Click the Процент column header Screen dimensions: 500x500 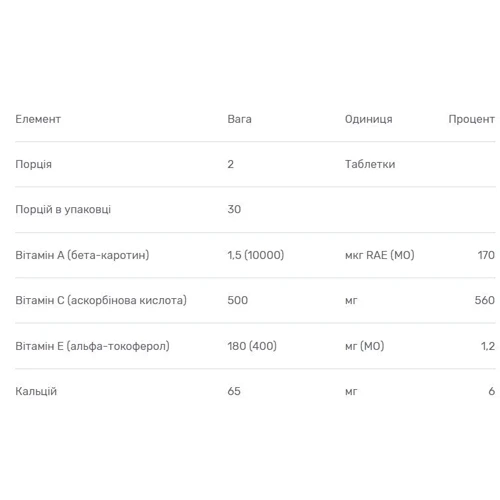coord(471,119)
